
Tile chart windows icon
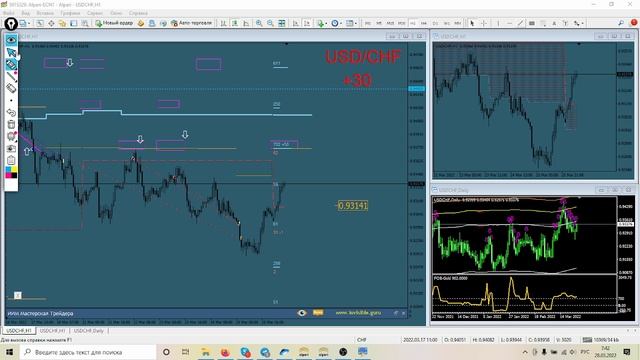pyautogui.click(x=282, y=23)
